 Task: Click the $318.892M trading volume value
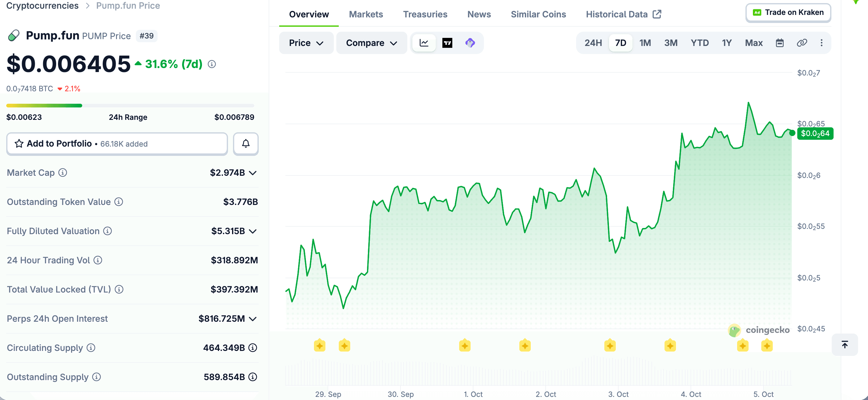tap(234, 260)
